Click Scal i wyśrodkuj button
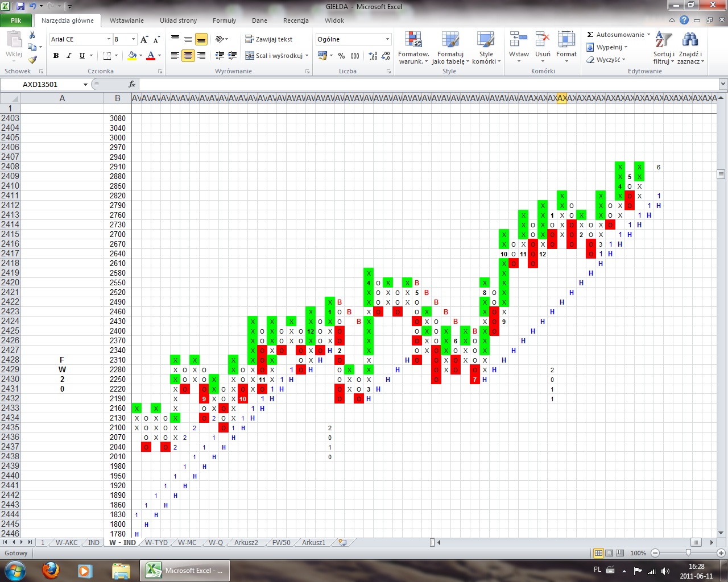The width and height of the screenshot is (728, 582). pos(274,56)
